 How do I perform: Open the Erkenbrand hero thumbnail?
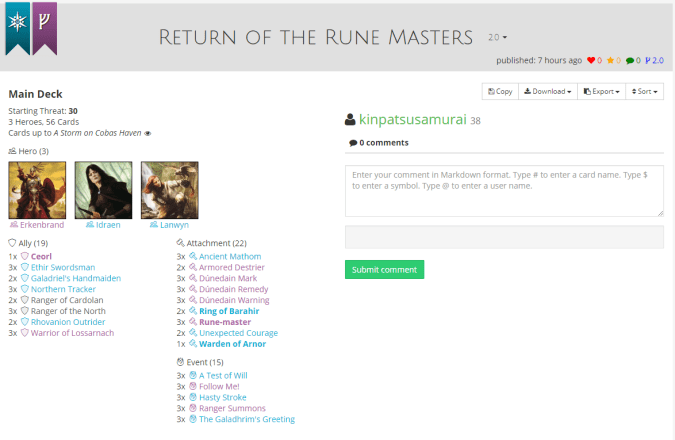pyautogui.click(x=37, y=190)
